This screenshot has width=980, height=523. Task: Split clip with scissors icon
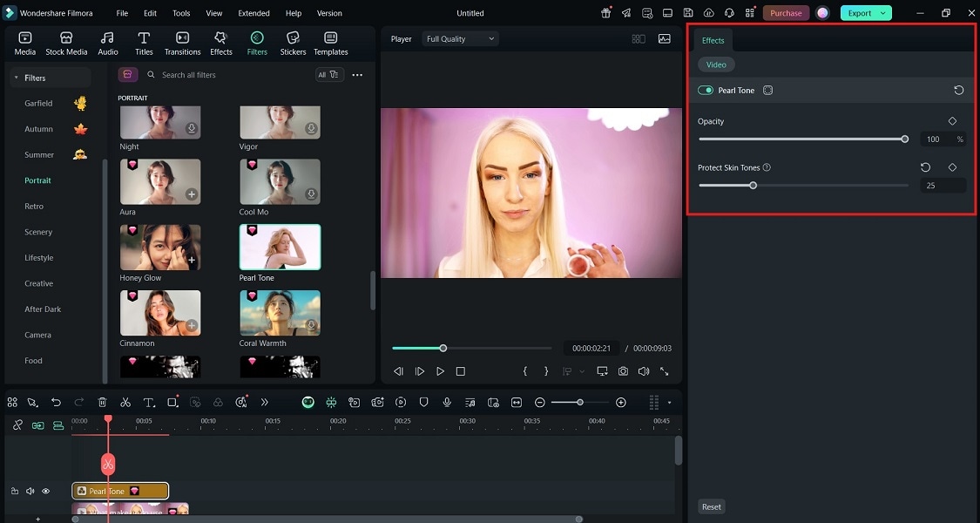[x=125, y=402]
